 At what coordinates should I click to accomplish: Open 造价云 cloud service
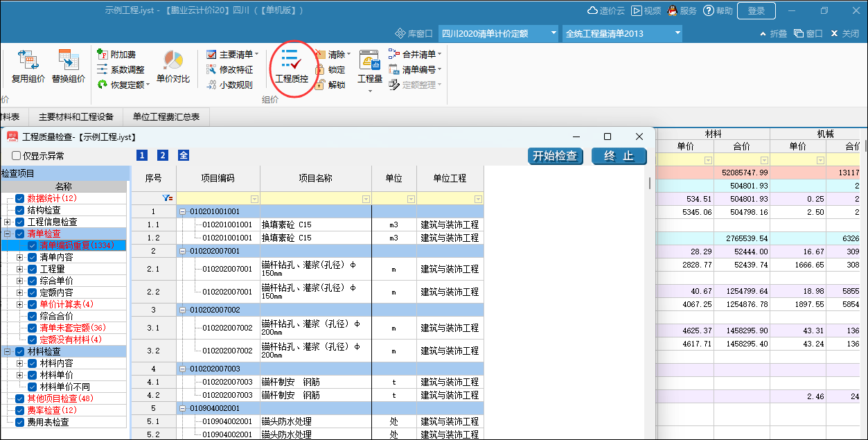click(605, 10)
